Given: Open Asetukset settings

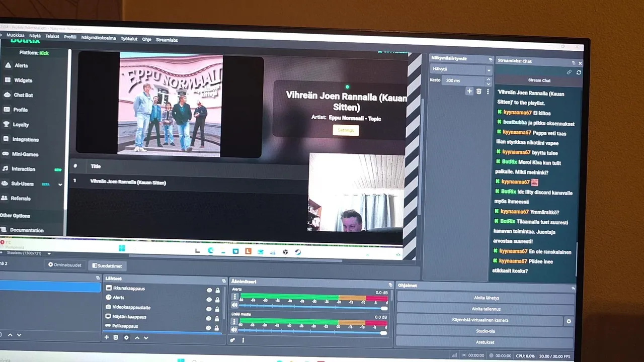Looking at the screenshot, I should [x=485, y=342].
